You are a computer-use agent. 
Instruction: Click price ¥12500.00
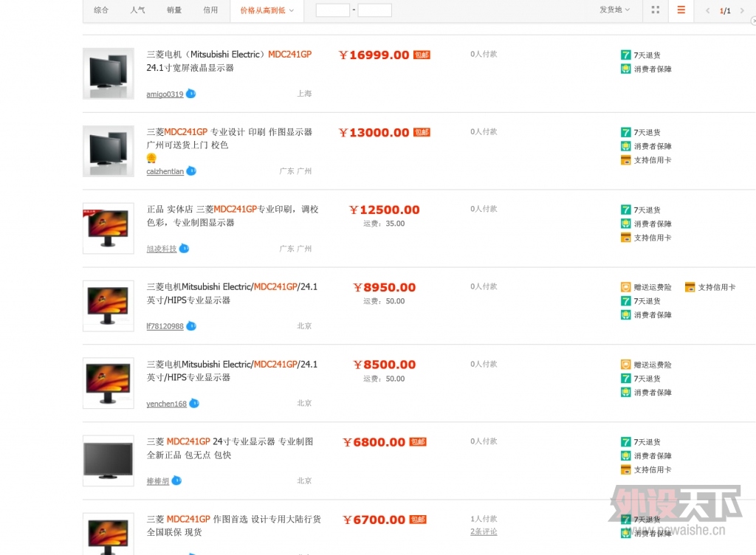(384, 210)
